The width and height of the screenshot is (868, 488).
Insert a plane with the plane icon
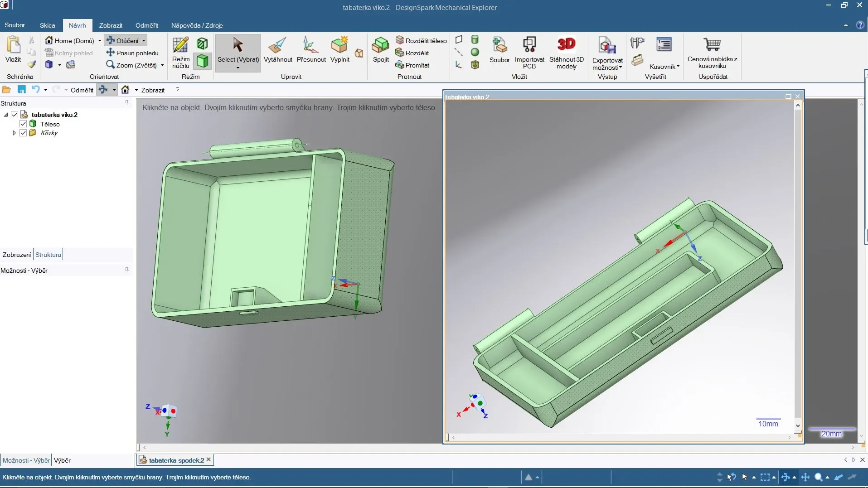tap(459, 40)
